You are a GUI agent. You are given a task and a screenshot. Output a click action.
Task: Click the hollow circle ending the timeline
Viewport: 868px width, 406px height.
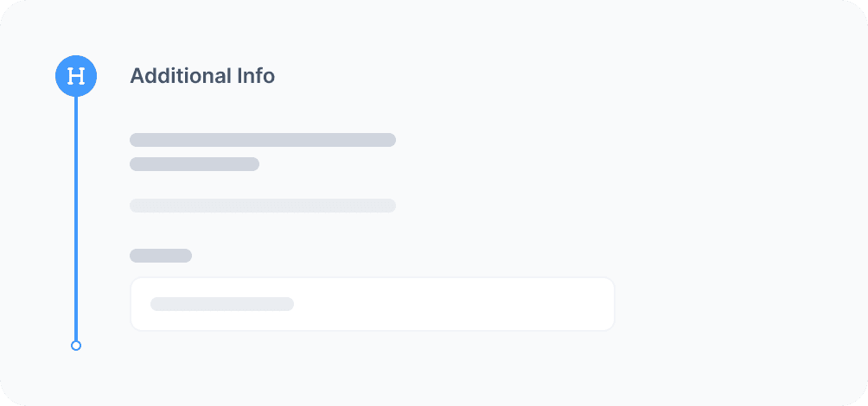click(x=76, y=346)
